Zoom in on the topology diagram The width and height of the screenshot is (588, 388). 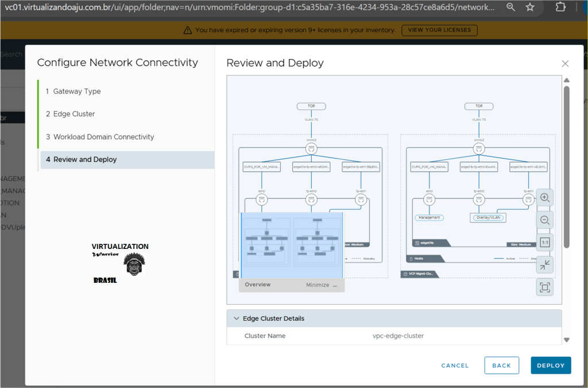(x=544, y=198)
